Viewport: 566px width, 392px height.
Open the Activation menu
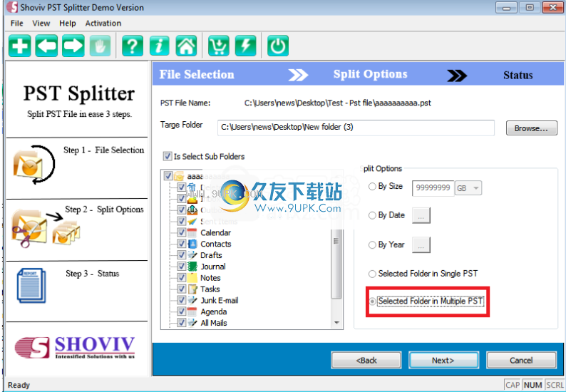103,23
